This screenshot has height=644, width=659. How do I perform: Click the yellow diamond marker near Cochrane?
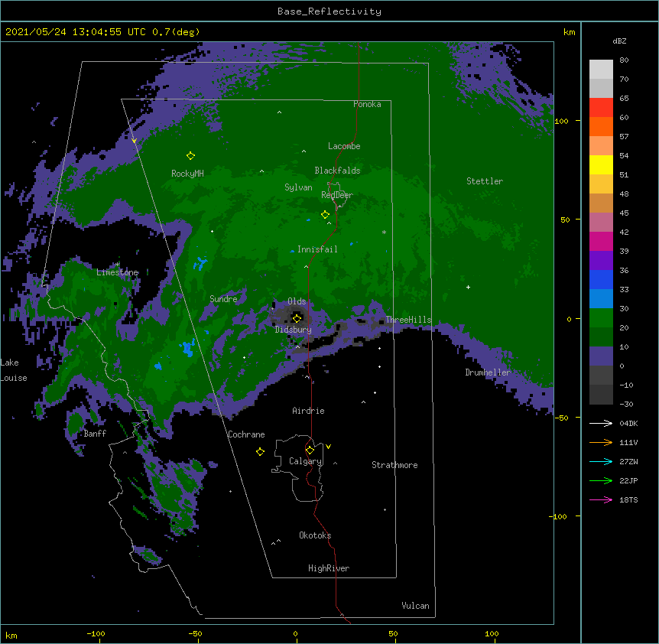260,451
